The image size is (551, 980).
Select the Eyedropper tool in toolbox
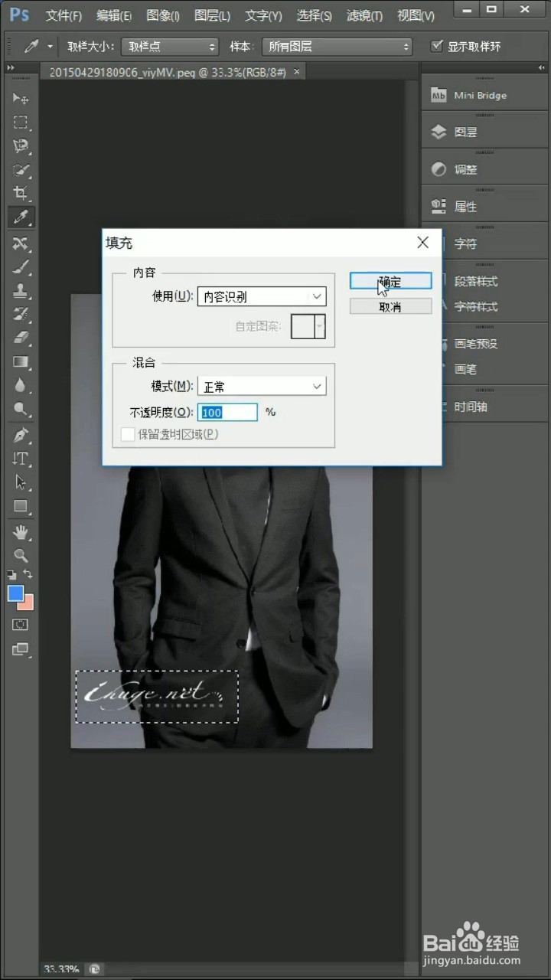pos(21,217)
